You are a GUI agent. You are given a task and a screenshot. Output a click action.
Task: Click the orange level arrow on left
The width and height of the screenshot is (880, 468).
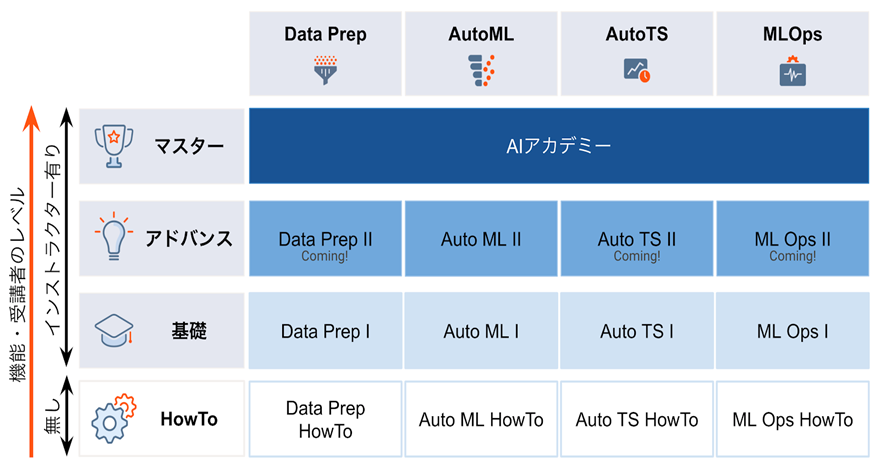click(x=31, y=281)
